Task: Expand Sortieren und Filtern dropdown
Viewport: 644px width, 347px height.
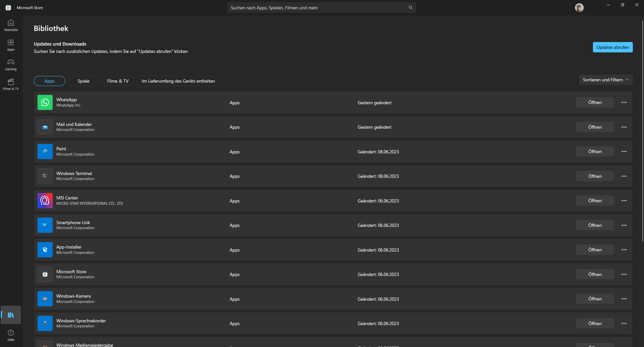Action: 606,80
